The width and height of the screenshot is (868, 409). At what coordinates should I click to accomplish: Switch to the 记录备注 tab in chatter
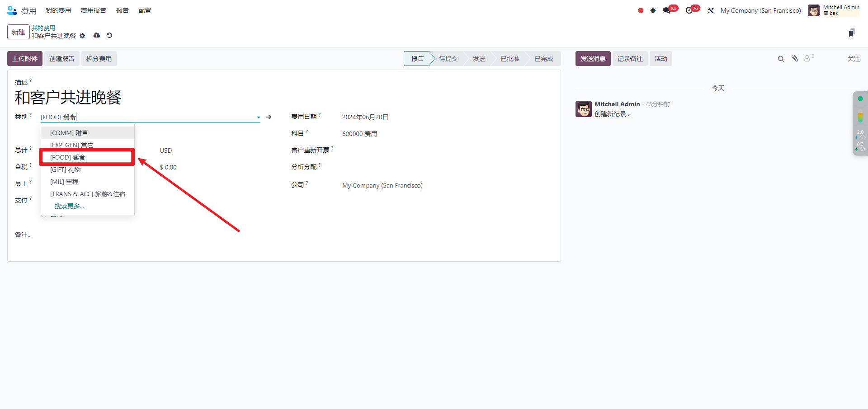(630, 59)
